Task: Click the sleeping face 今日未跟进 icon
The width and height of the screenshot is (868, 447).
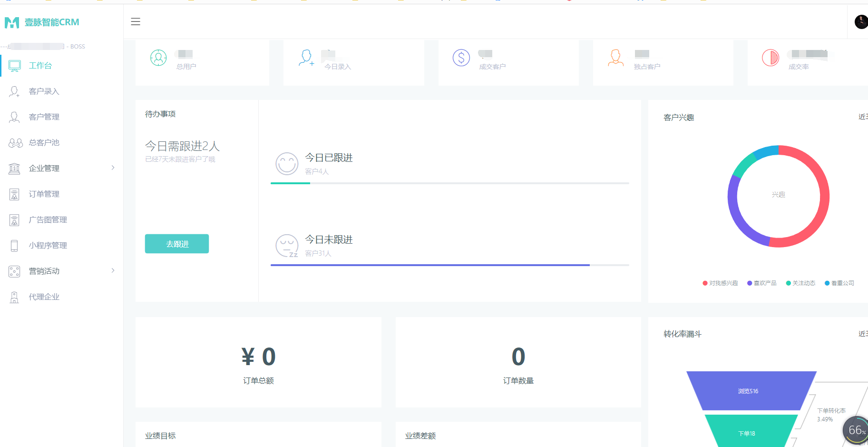Action: pyautogui.click(x=287, y=246)
